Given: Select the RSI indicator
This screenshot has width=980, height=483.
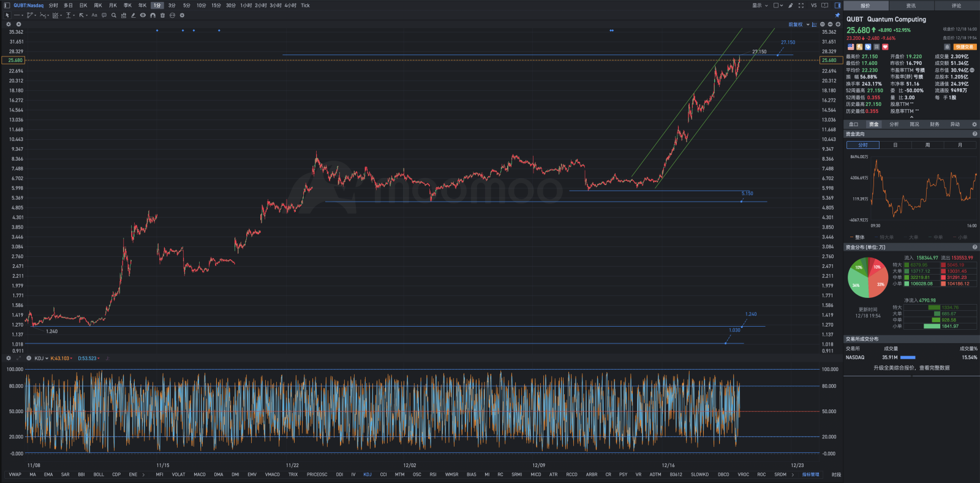Looking at the screenshot, I should pyautogui.click(x=433, y=474).
